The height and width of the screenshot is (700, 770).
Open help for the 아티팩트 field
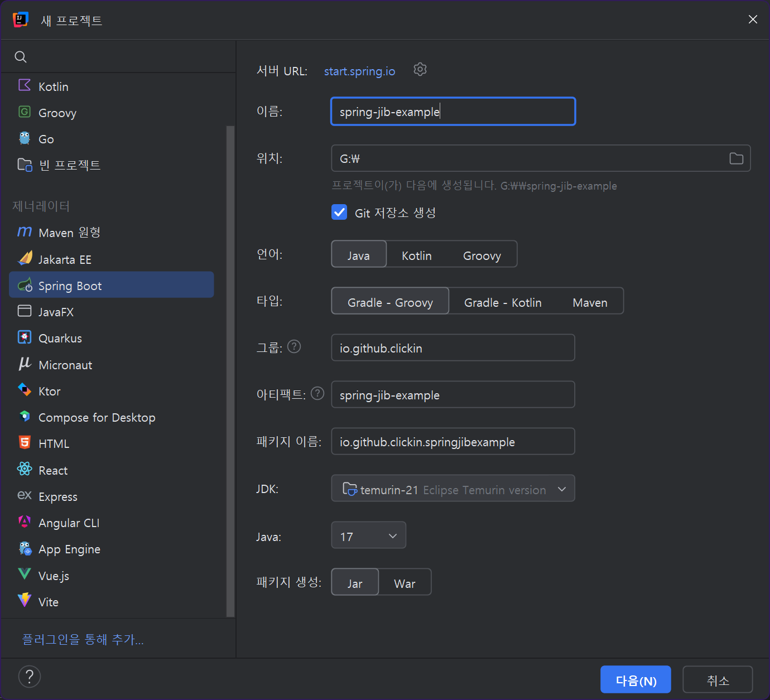[317, 394]
